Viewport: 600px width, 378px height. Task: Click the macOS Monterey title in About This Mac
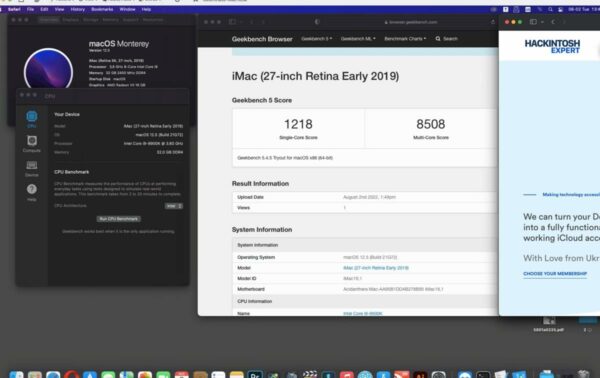119,44
